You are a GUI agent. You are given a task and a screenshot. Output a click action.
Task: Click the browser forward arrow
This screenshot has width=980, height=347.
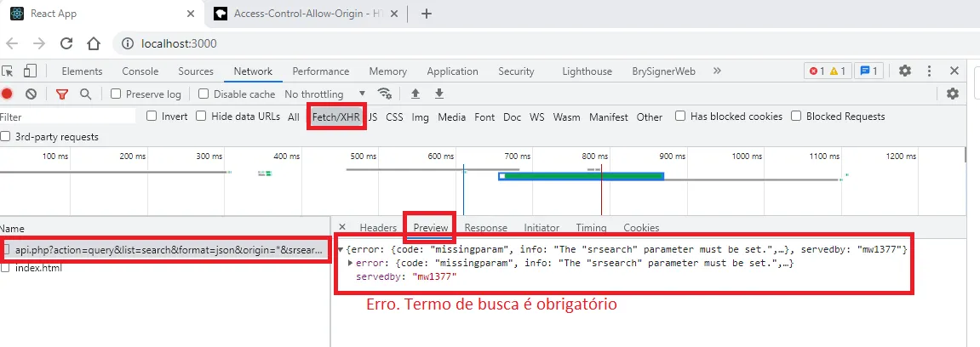pyautogui.click(x=39, y=43)
